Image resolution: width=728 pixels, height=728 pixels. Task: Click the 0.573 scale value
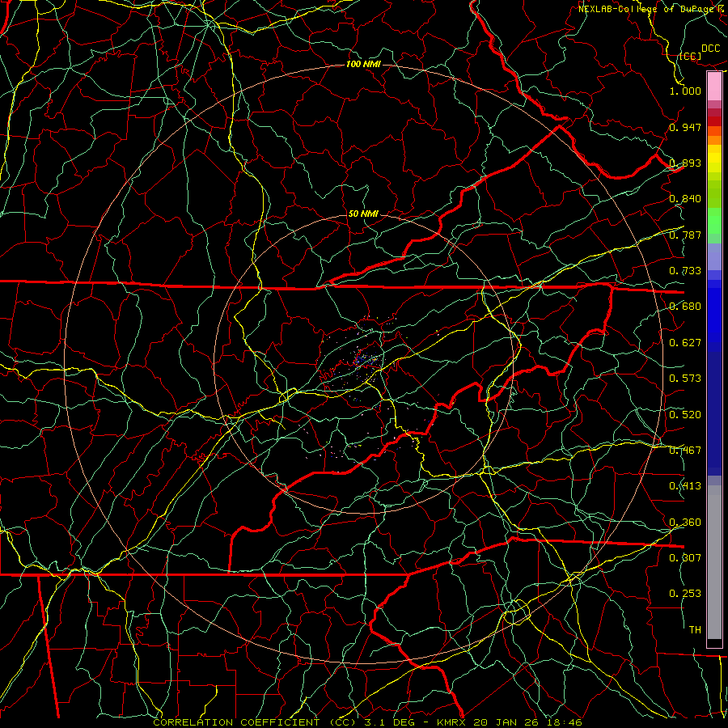[x=685, y=379]
